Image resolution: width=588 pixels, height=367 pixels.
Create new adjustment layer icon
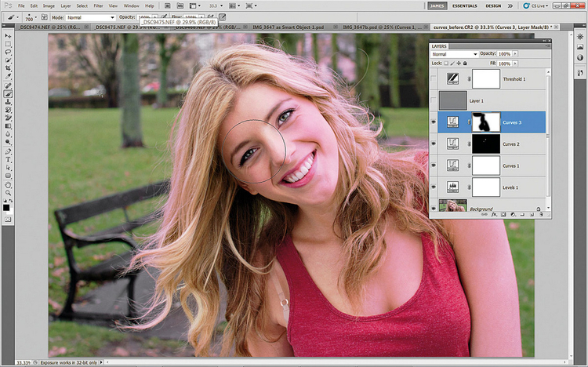click(x=513, y=215)
